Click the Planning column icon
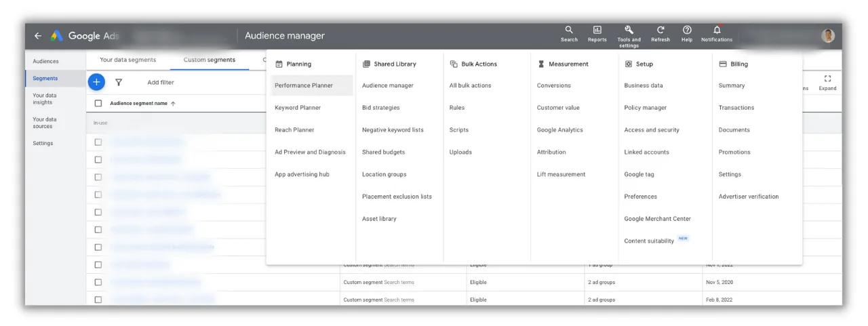868x326 pixels. (279, 64)
